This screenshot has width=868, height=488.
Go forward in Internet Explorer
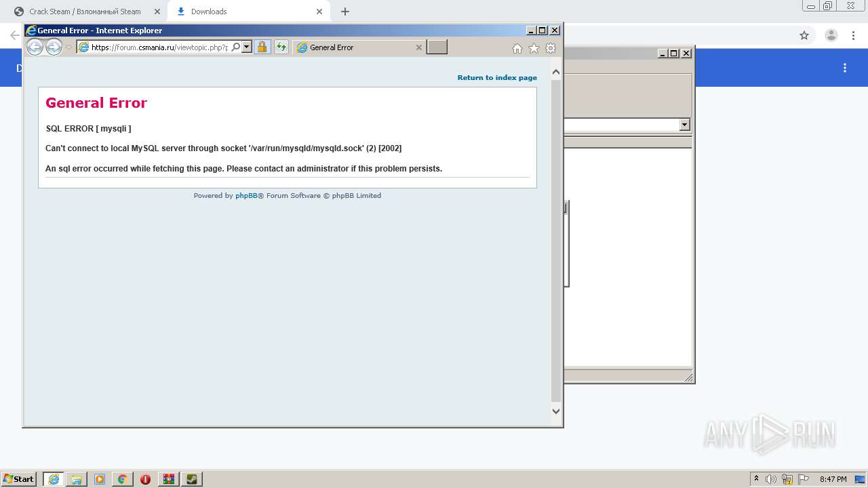point(54,47)
